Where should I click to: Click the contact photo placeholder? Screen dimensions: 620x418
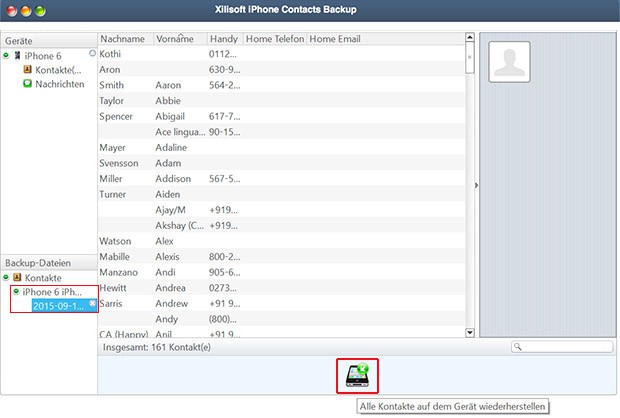509,62
